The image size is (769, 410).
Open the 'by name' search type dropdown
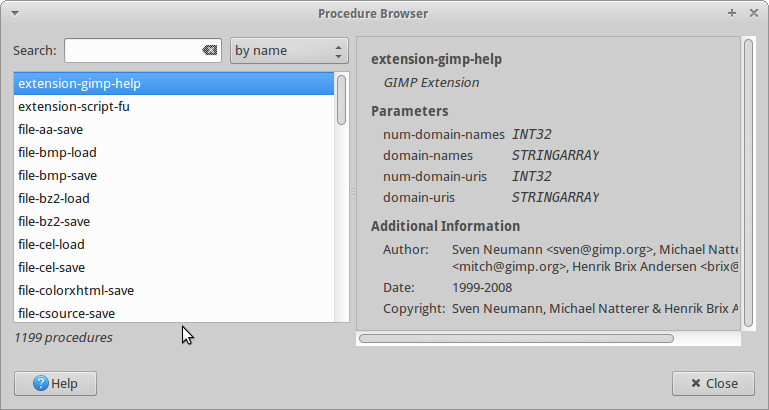click(289, 51)
